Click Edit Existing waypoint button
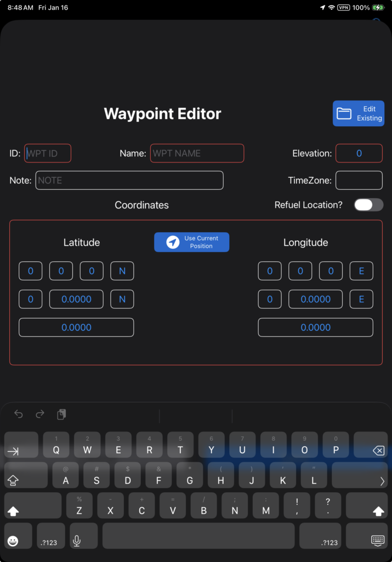The image size is (392, 562). click(x=359, y=114)
